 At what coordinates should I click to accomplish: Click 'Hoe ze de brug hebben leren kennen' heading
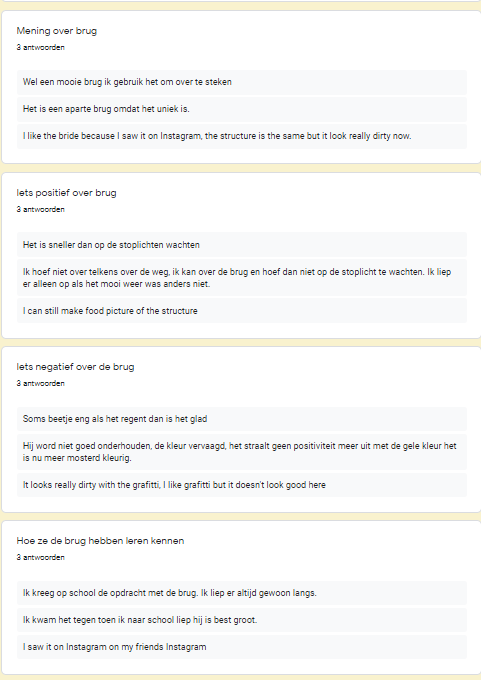coord(100,540)
